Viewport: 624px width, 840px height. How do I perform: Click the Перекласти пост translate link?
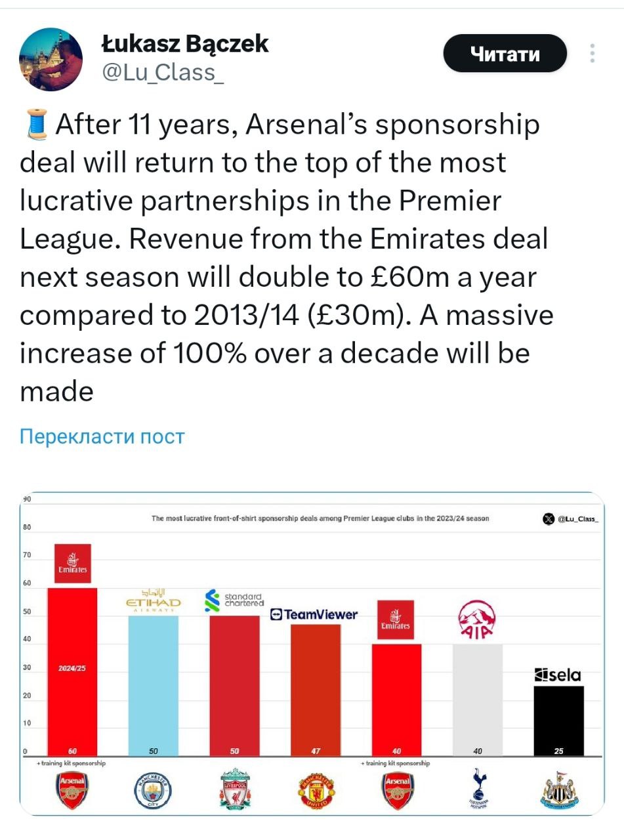coord(102,436)
